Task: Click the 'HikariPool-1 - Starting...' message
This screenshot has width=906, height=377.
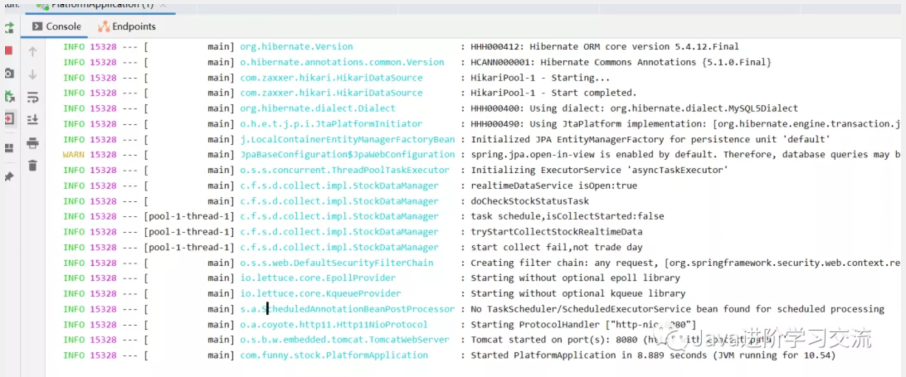Action: click(540, 77)
